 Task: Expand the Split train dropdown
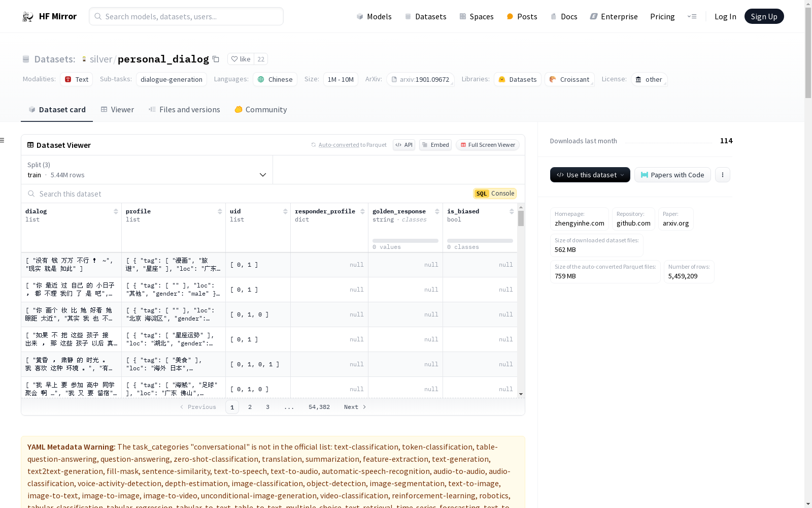click(x=147, y=170)
